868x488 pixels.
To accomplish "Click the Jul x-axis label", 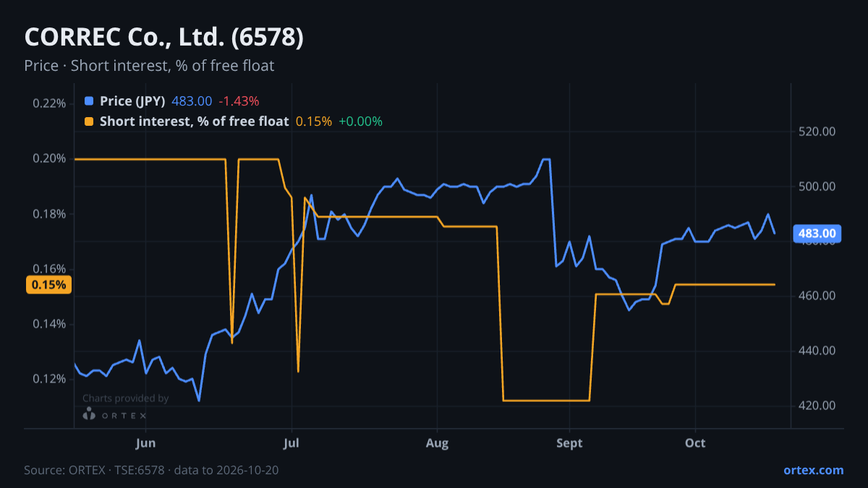I will tap(292, 442).
